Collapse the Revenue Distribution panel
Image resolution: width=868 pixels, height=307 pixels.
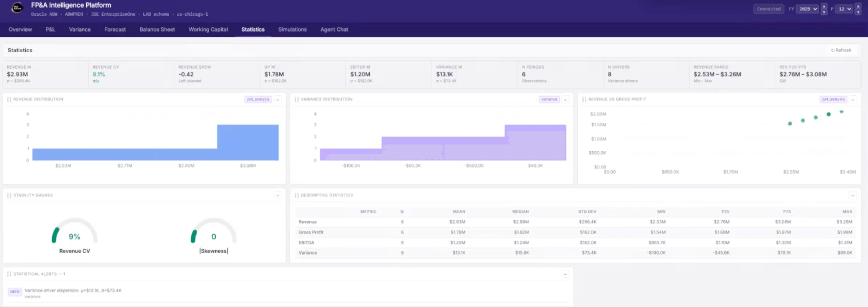tap(277, 99)
